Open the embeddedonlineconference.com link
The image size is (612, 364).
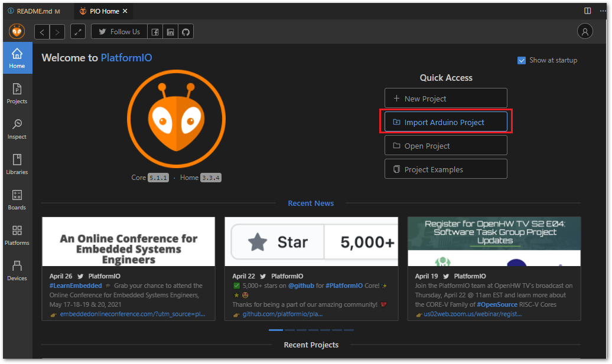tap(132, 314)
